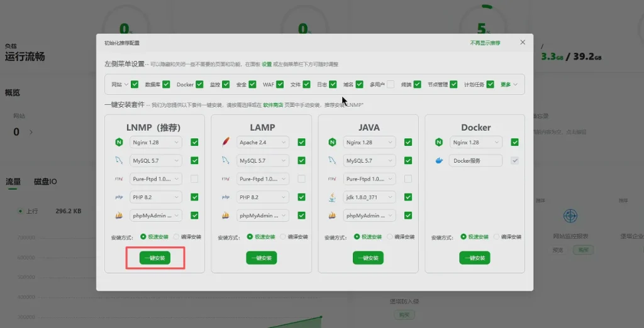The image size is (644, 328).
Task: Click 不再显示推荐 link
Action: pyautogui.click(x=485, y=43)
